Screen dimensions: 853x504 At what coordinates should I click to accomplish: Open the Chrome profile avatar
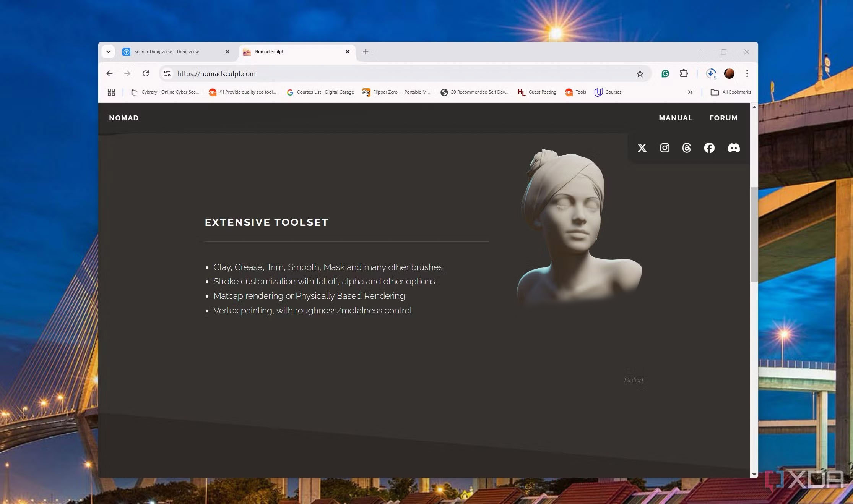729,73
